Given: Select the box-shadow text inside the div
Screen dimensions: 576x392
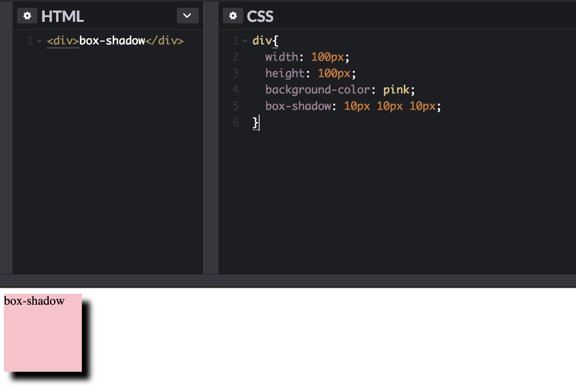Looking at the screenshot, I should point(112,41).
